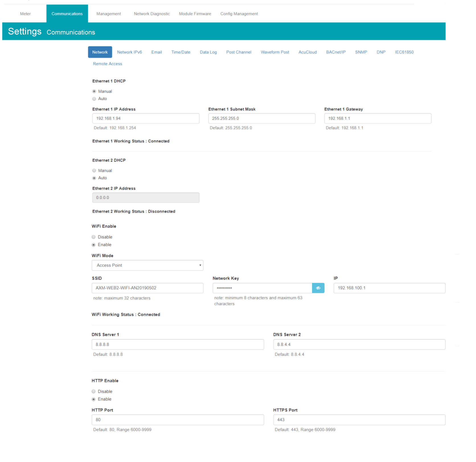Select Auto for Ethernet 2 DHCP
This screenshot has width=476, height=462.
[94, 178]
